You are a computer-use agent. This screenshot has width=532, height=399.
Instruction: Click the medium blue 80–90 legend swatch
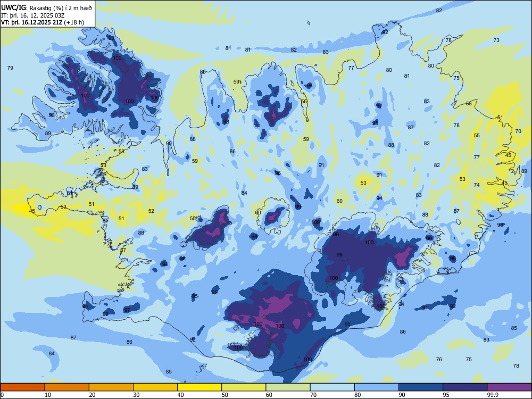pyautogui.click(x=377, y=387)
